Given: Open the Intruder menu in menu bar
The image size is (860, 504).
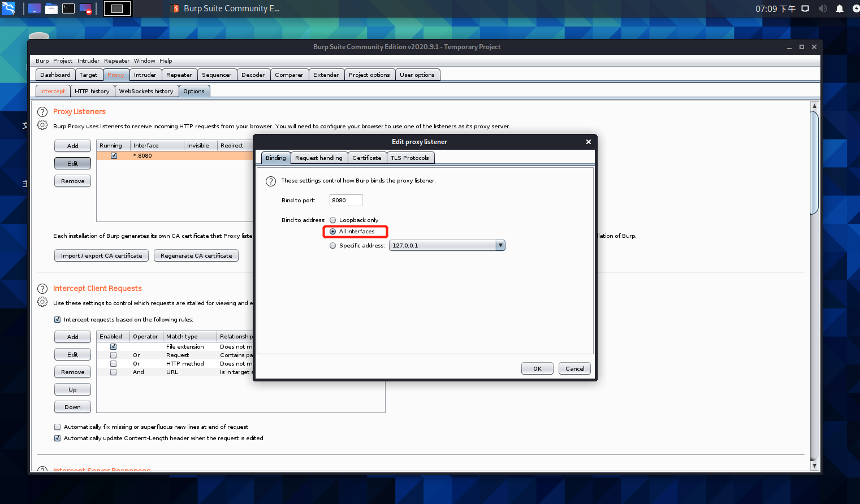Looking at the screenshot, I should point(88,61).
